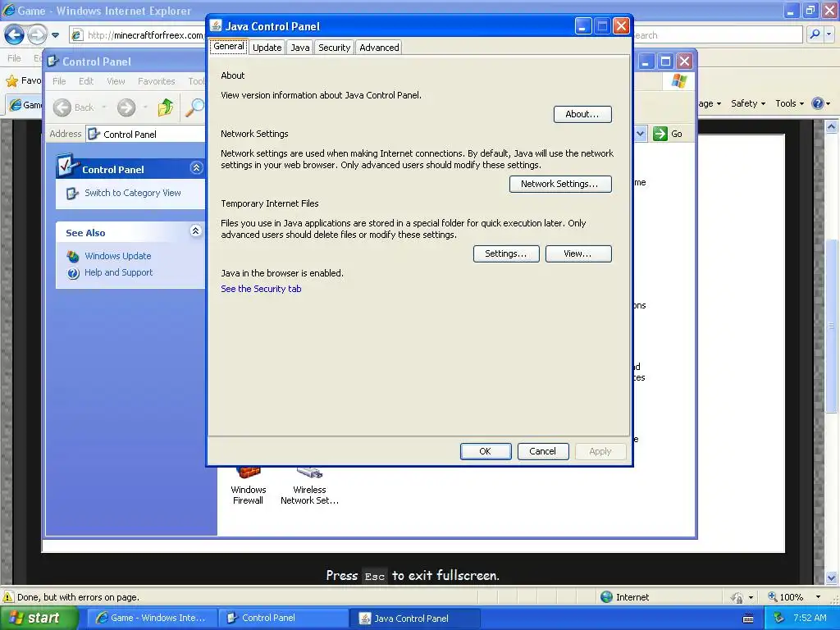Select the General tab

click(x=229, y=47)
